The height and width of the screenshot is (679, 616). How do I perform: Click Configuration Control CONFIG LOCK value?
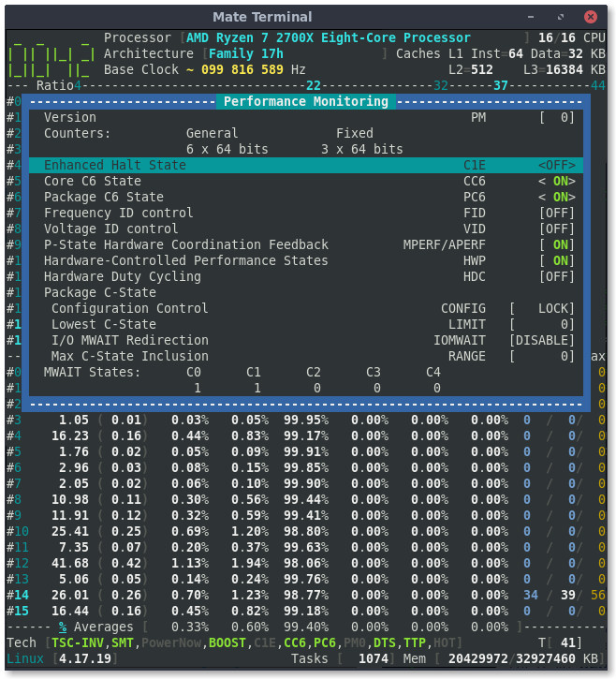point(542,308)
